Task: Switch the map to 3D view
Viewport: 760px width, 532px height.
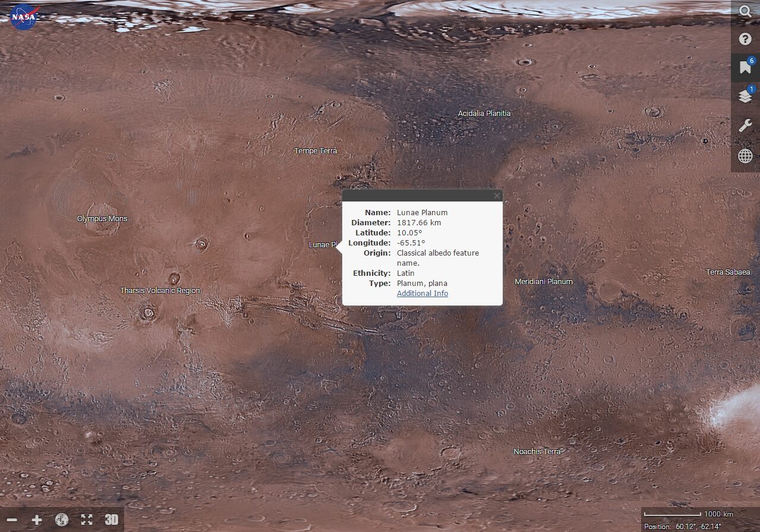Action: [112, 520]
